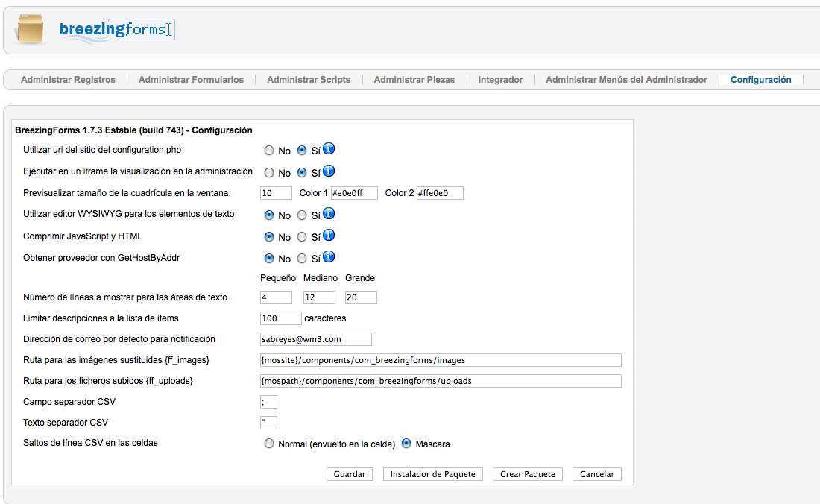
Task: Open info icon for Comprimir JavaScript y HTML
Action: (329, 236)
